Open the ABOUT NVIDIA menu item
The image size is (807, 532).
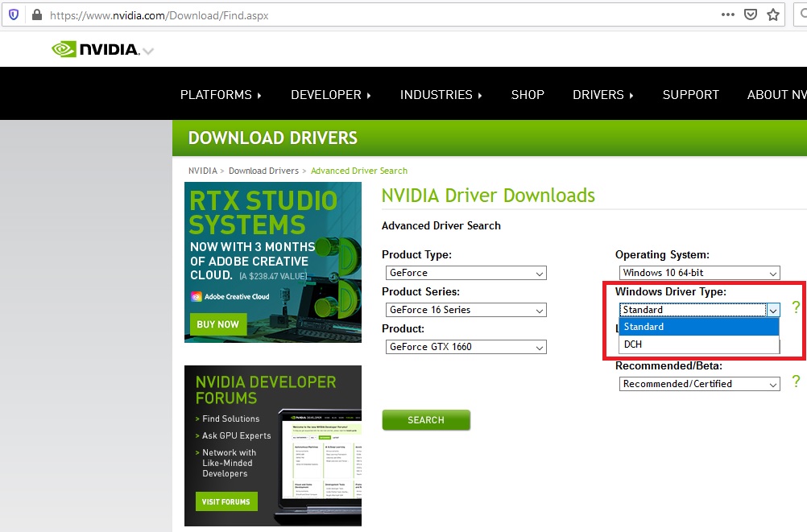coord(776,95)
